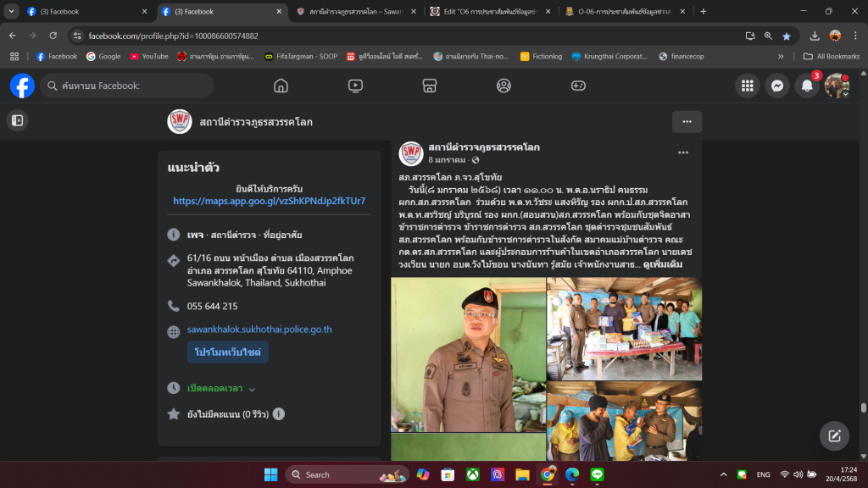Open the Facebook Video (Watch) icon
868x488 pixels.
[355, 86]
